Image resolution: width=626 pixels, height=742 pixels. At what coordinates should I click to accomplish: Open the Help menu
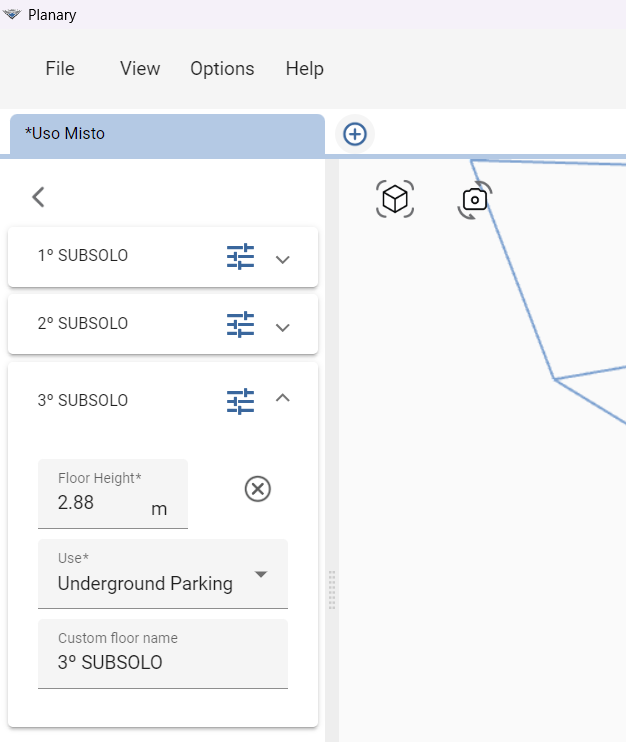pos(305,69)
